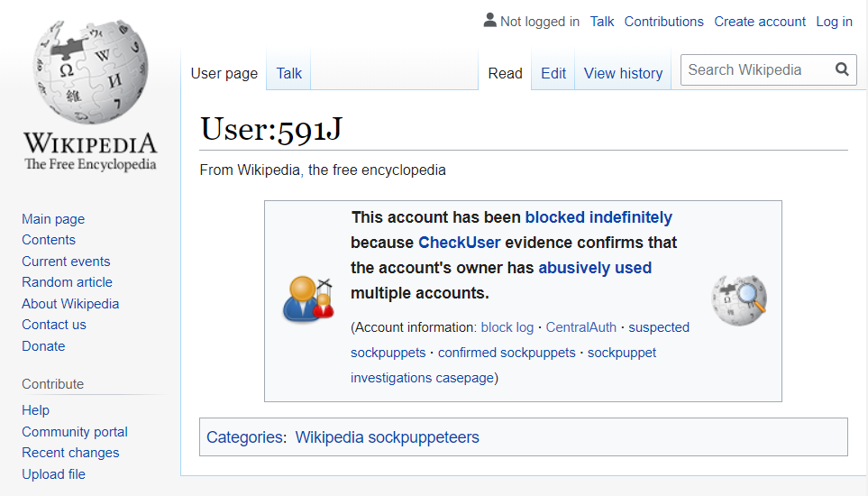Open the Create account link
This screenshot has width=868, height=496.
pos(760,22)
